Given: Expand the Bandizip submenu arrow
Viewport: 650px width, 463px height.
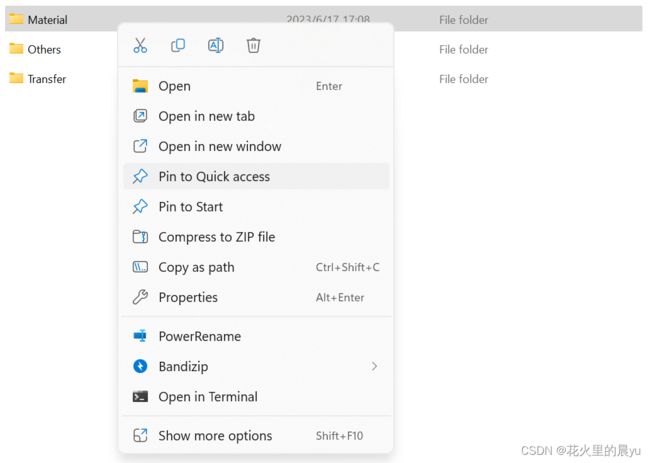Looking at the screenshot, I should click(374, 366).
